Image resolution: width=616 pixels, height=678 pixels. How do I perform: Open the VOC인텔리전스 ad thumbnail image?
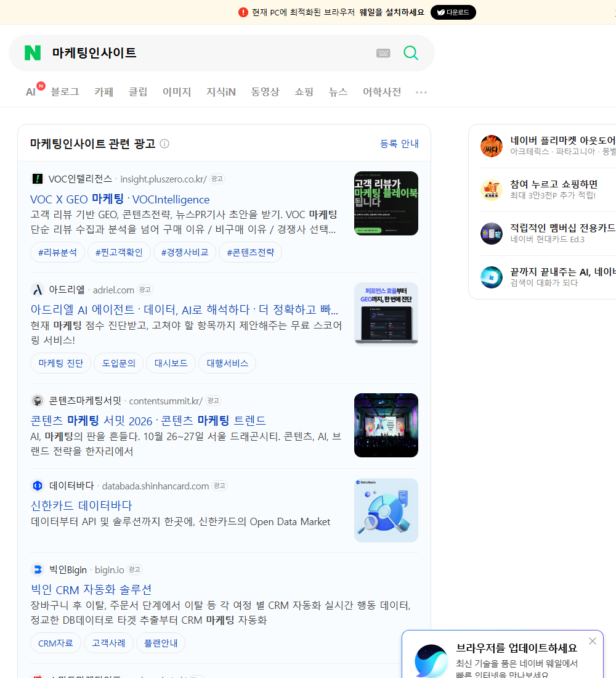coord(386,203)
